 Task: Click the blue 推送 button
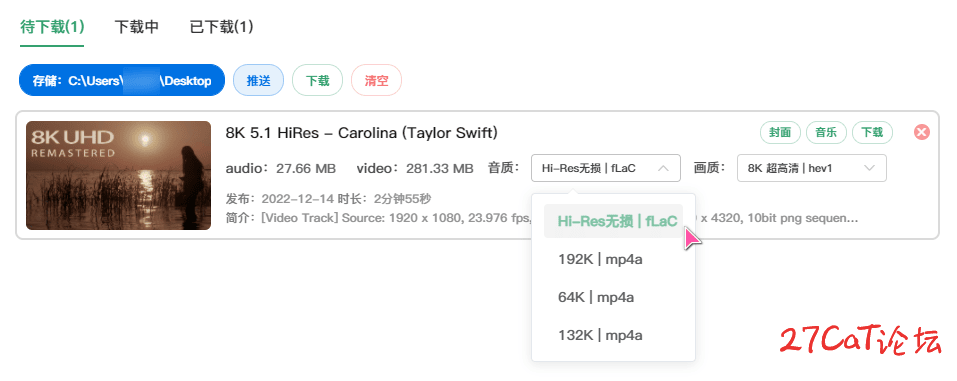pos(259,81)
